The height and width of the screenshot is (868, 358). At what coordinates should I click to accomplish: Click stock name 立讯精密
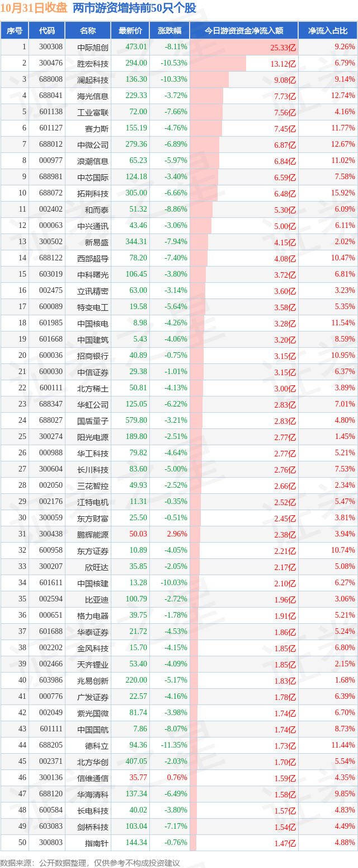(x=93, y=291)
